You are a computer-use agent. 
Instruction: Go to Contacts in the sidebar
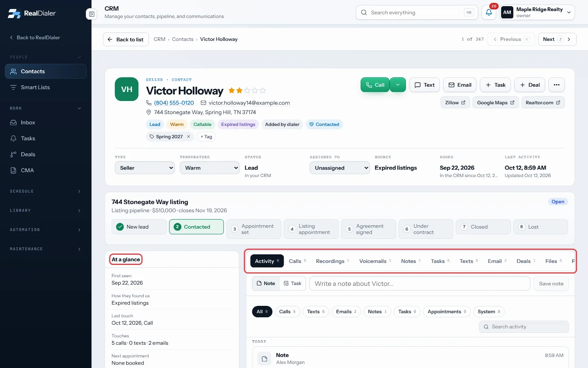point(46,71)
